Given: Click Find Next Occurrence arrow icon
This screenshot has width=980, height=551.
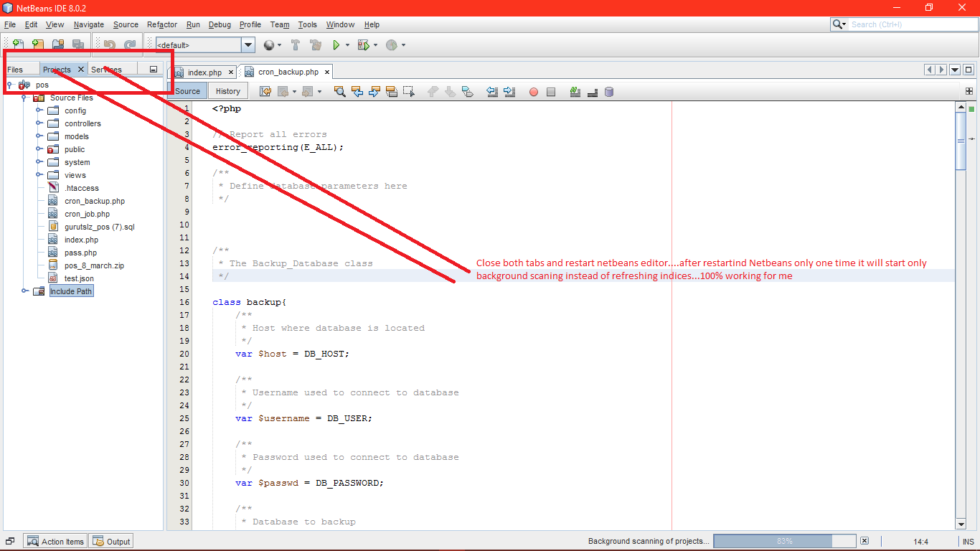Looking at the screenshot, I should pos(374,91).
